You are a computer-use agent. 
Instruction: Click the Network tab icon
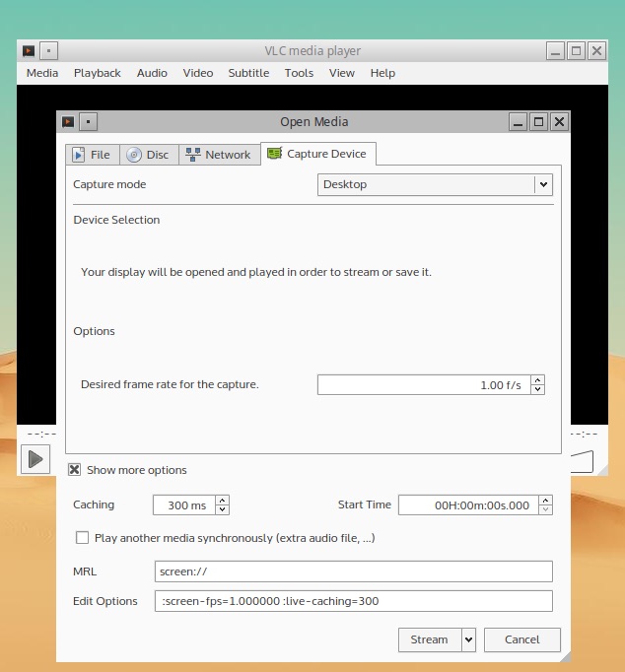193,155
